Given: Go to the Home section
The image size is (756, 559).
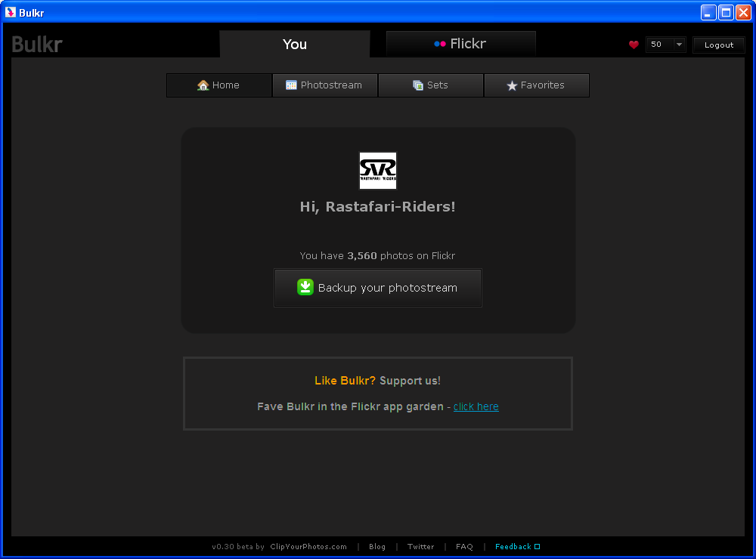Looking at the screenshot, I should click(219, 85).
